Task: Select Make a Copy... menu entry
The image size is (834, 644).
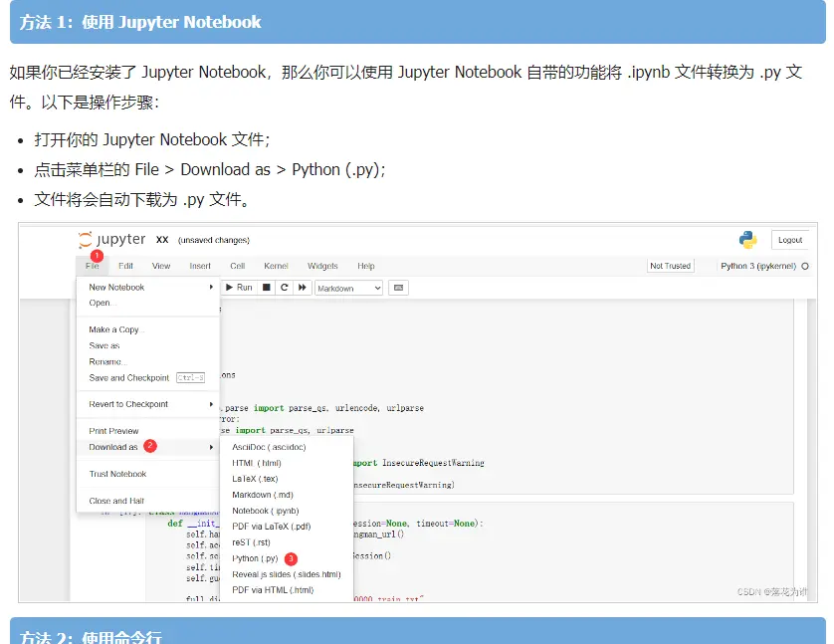Action: (x=148, y=329)
